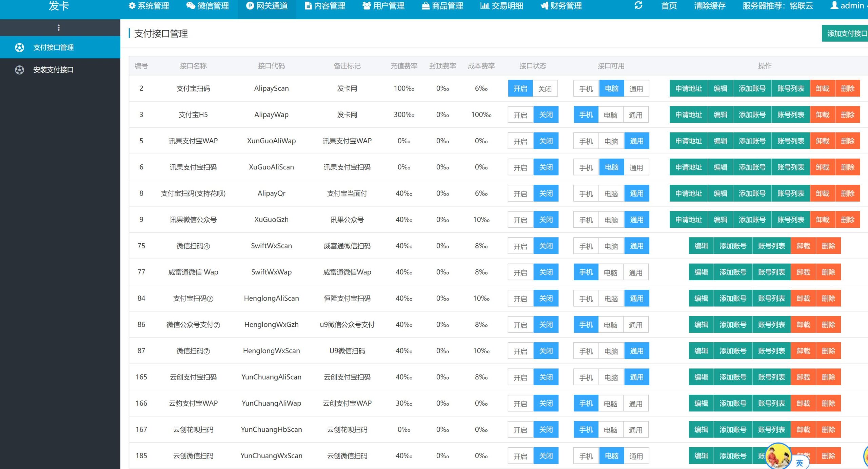This screenshot has width=868, height=469.
Task: Click the bag icon beside 商品管理
Action: pyautogui.click(x=426, y=6)
